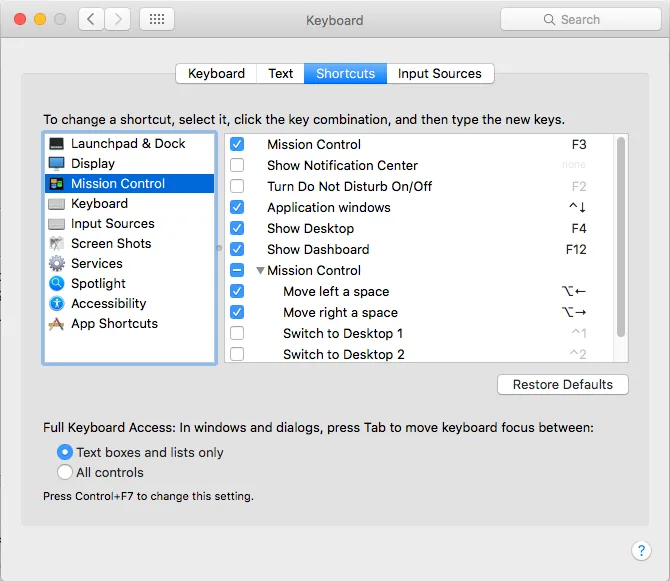This screenshot has width=670, height=581.
Task: Click the Launchpad & Dock icon
Action: tap(56, 144)
